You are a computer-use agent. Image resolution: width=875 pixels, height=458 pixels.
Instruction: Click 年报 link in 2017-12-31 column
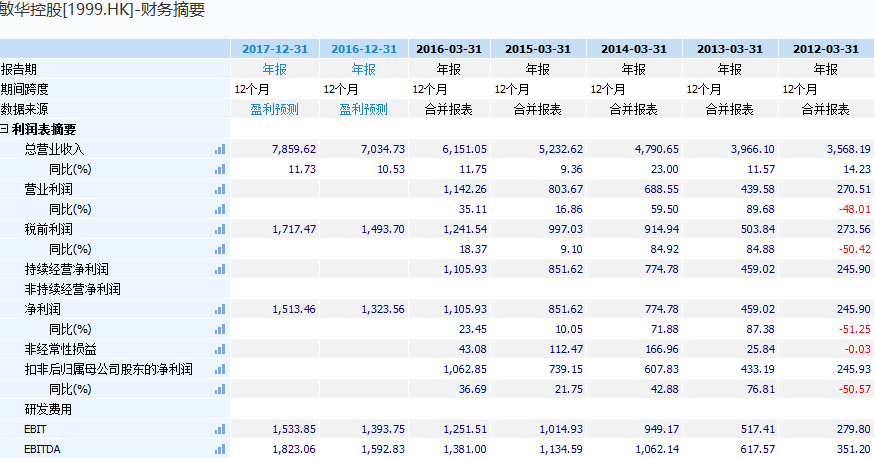(x=275, y=69)
